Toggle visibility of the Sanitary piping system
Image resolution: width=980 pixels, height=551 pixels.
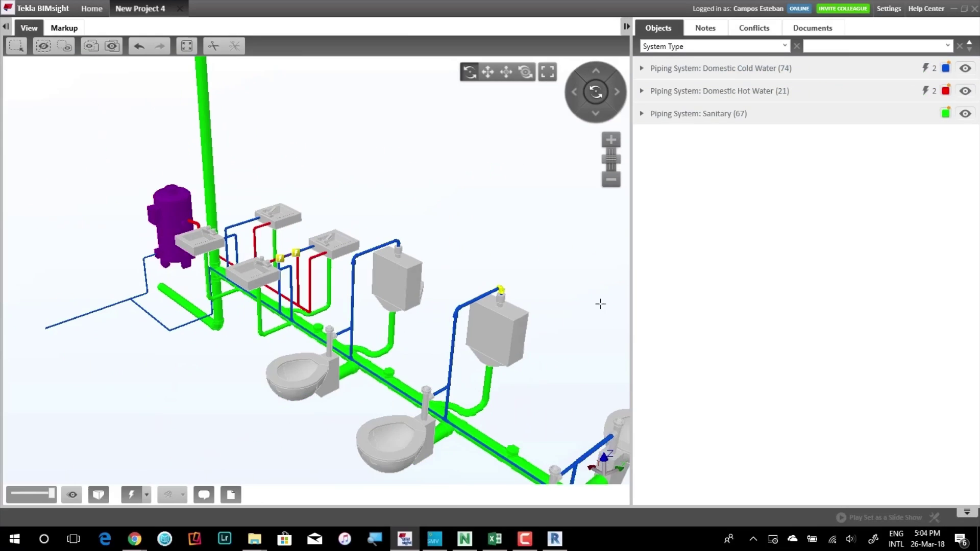965,113
